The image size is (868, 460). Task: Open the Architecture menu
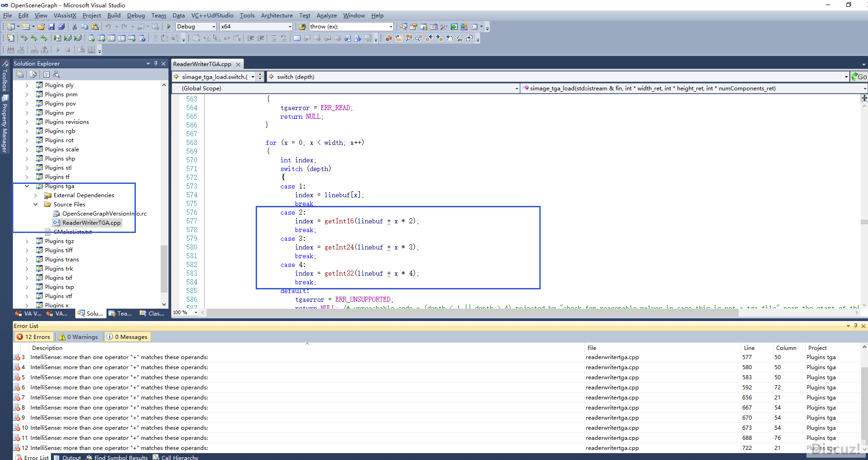tap(277, 16)
